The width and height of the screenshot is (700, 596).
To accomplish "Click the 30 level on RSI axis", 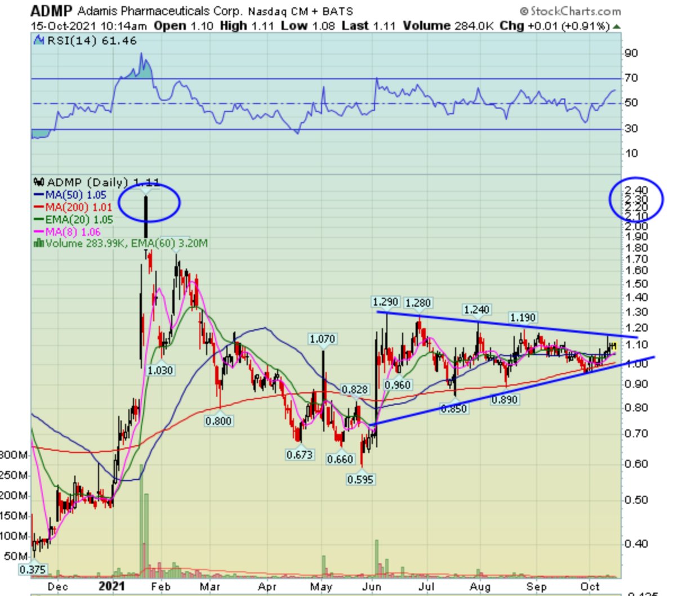I will point(631,128).
